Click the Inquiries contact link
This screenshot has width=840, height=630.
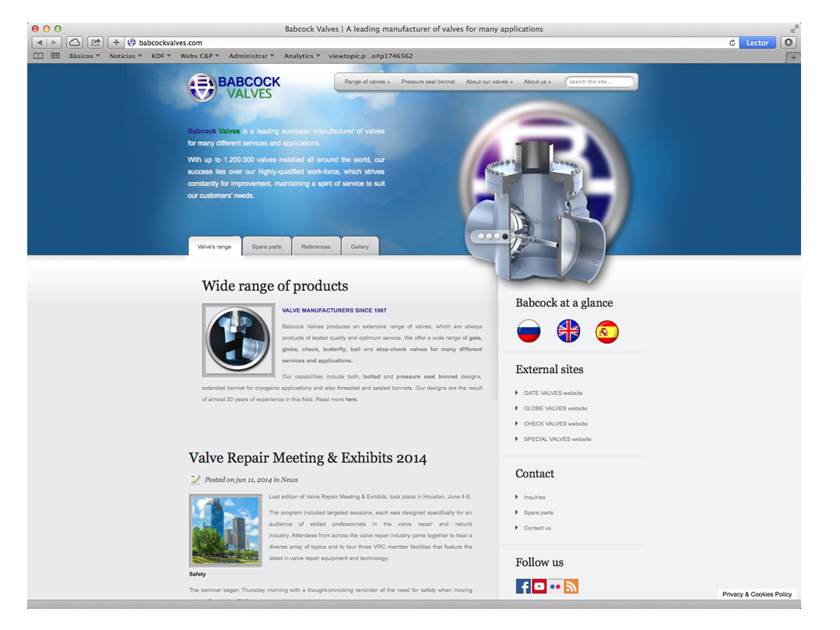pos(535,497)
